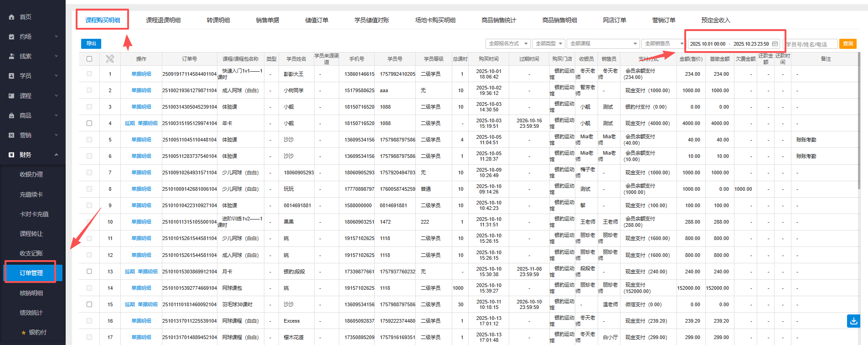Click the 营销 sidebar icon
Image resolution: width=868 pixels, height=345 pixels.
point(11,135)
